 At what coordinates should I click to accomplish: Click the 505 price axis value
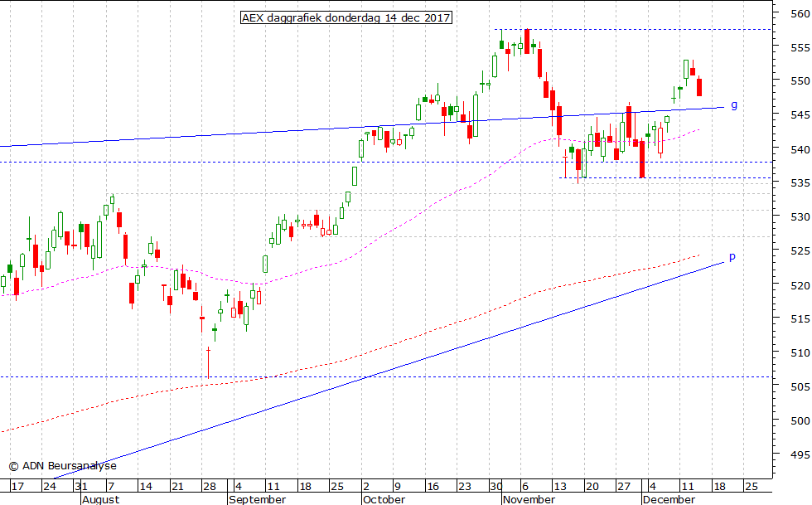click(800, 386)
